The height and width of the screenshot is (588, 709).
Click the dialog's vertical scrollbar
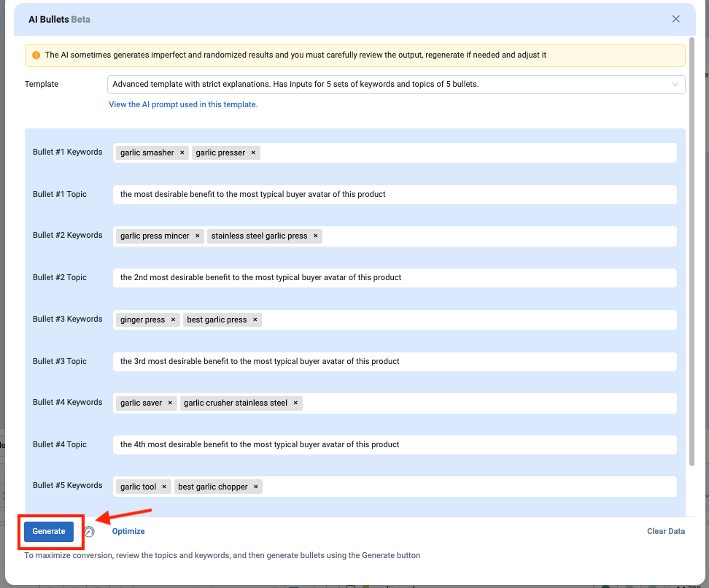[691, 252]
